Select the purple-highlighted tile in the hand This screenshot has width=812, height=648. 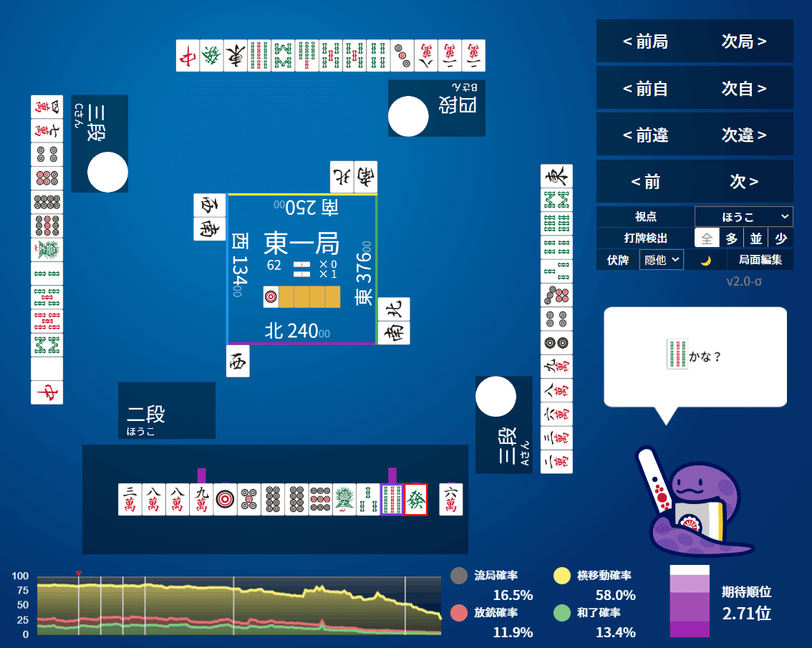391,499
